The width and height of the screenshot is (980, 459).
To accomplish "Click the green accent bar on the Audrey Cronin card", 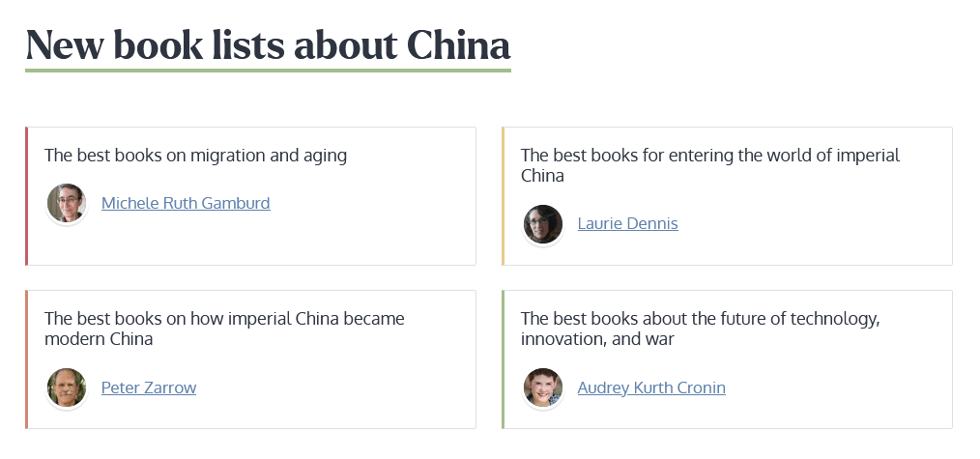I will pos(504,359).
